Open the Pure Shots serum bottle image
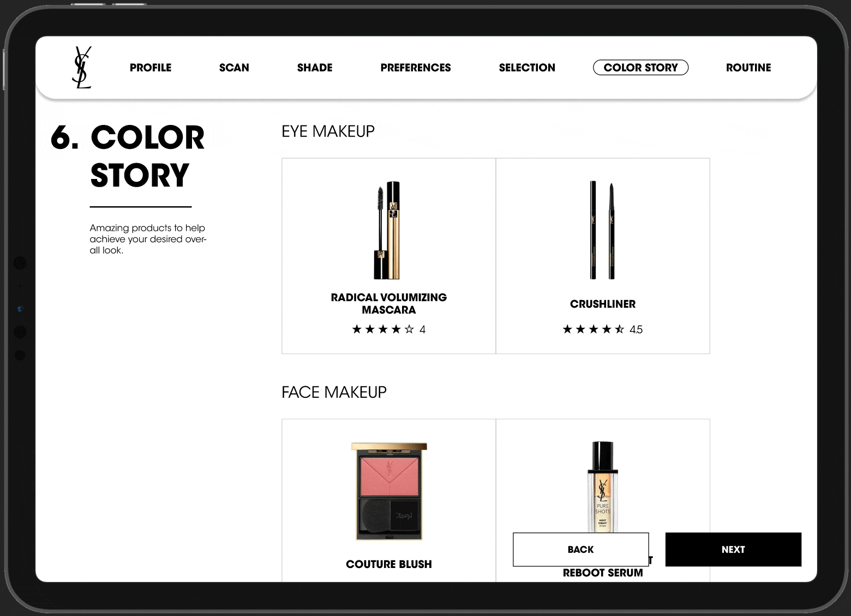Viewport: 851px width, 616px height. (x=602, y=487)
